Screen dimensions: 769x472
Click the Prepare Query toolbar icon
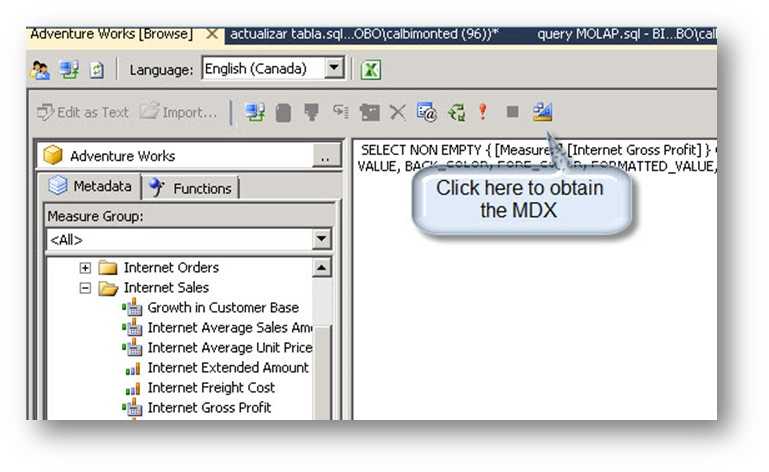[x=457, y=112]
